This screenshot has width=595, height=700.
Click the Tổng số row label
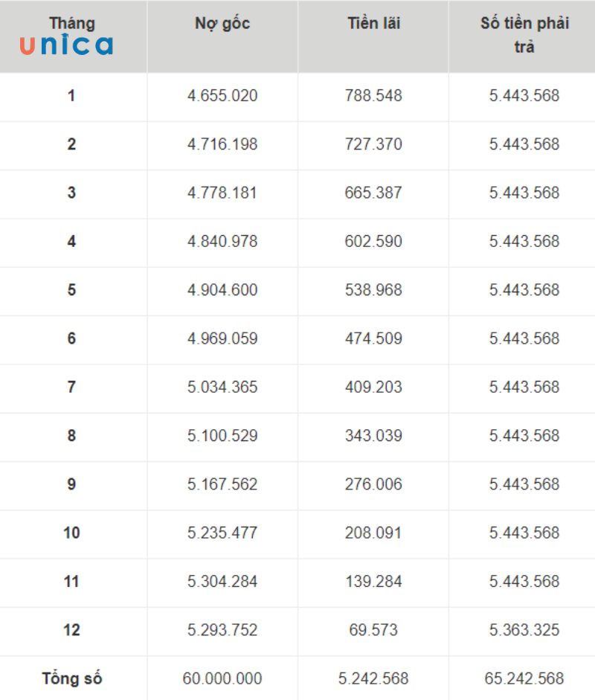[72, 678]
